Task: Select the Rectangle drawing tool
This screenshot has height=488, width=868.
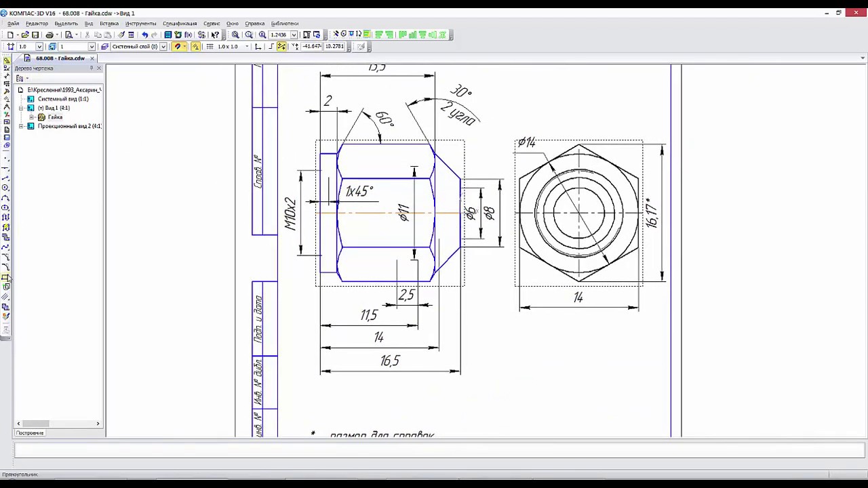Action: pos(5,277)
